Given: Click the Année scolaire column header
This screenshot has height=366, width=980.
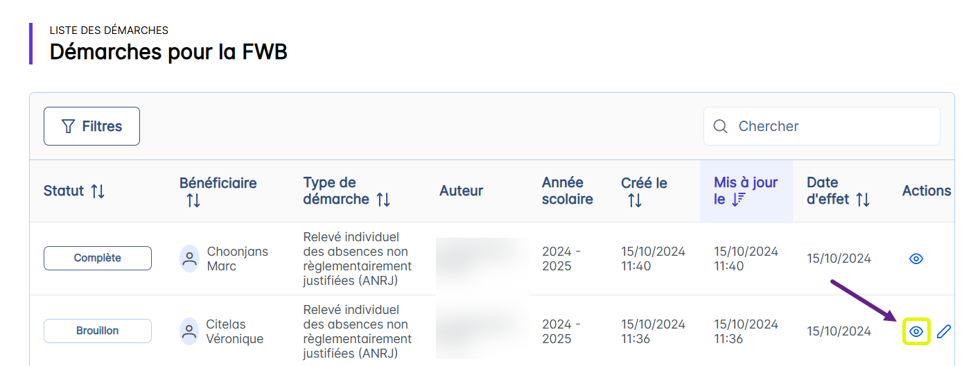Looking at the screenshot, I should point(567,191).
